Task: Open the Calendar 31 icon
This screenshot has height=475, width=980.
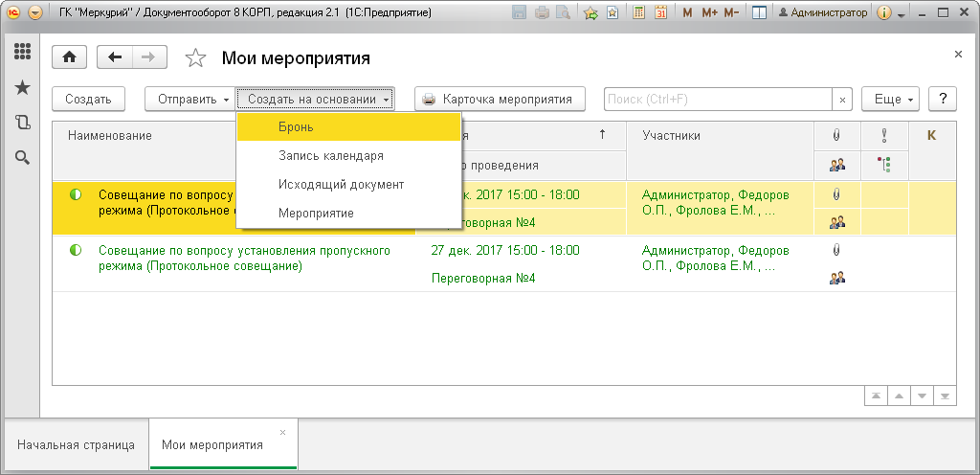Action: [660, 12]
